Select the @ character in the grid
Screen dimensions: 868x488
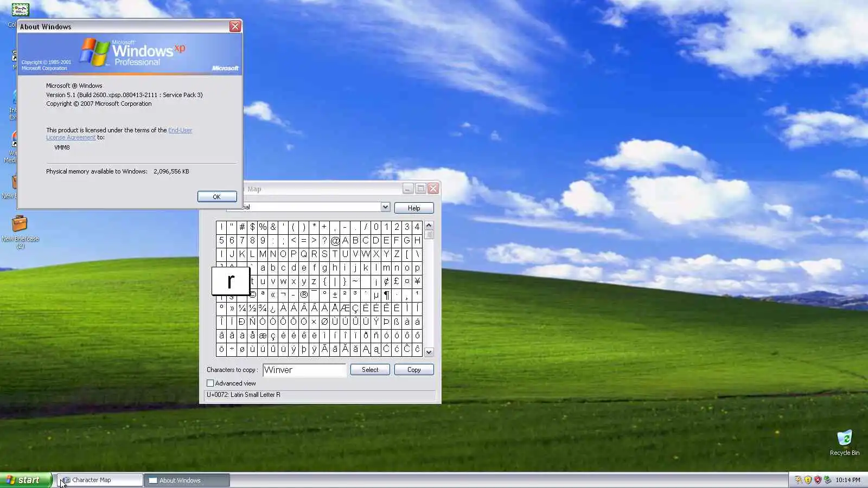335,240
